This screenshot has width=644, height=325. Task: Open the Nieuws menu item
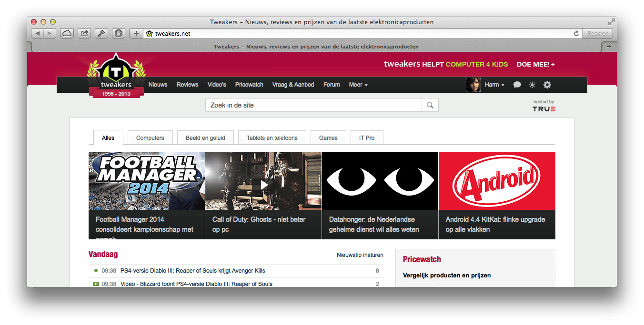pyautogui.click(x=158, y=85)
